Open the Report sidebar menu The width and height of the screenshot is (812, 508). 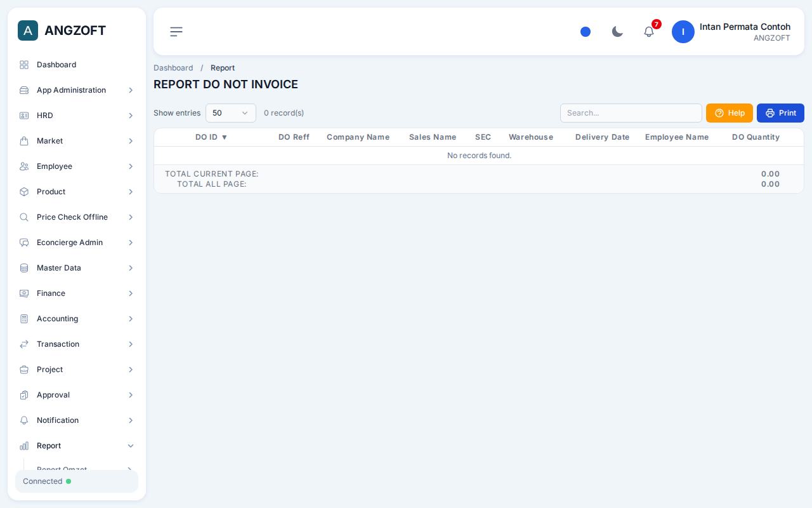pos(77,446)
